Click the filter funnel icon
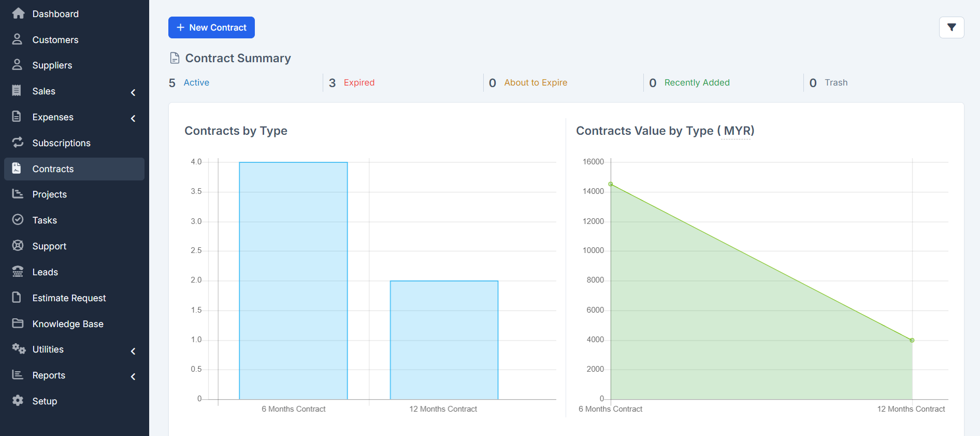 [x=951, y=27]
